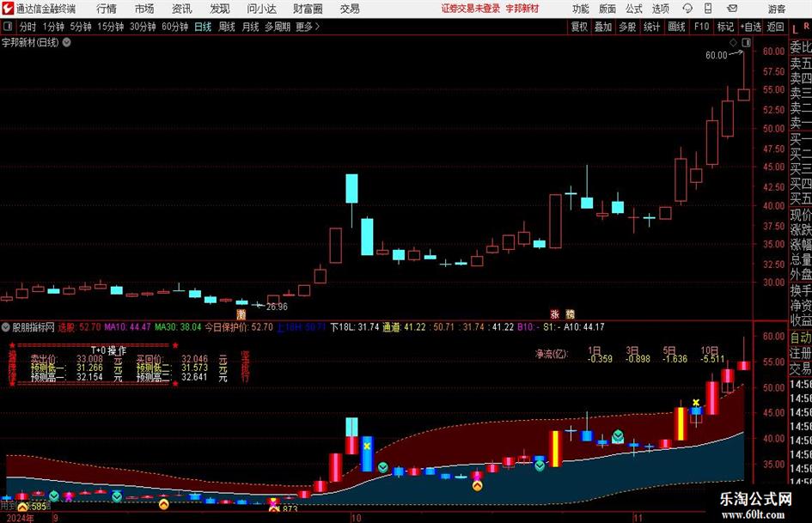Select the 日线 daily period tab
Viewport: 812px width, 523px height.
203,27
